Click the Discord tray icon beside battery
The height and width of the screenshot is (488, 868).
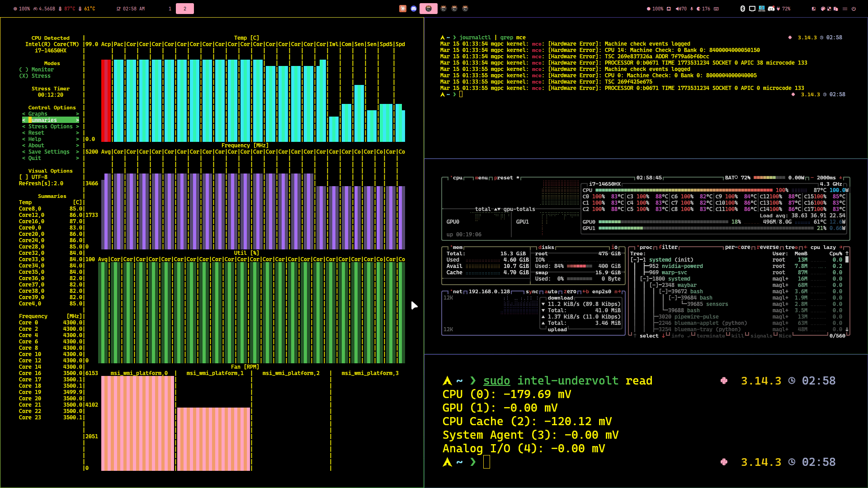(771, 9)
